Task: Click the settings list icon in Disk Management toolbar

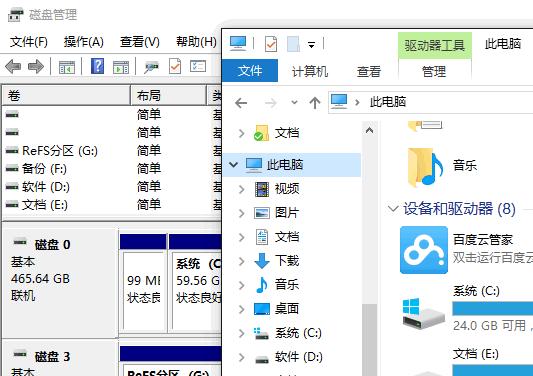Action: coord(198,66)
